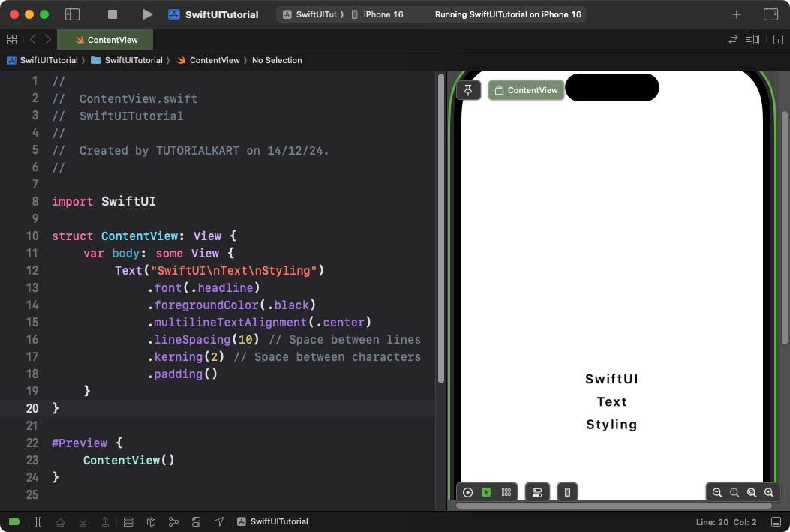The image size is (790, 532).
Task: Choose iPhone 16 run destination
Action: point(377,14)
